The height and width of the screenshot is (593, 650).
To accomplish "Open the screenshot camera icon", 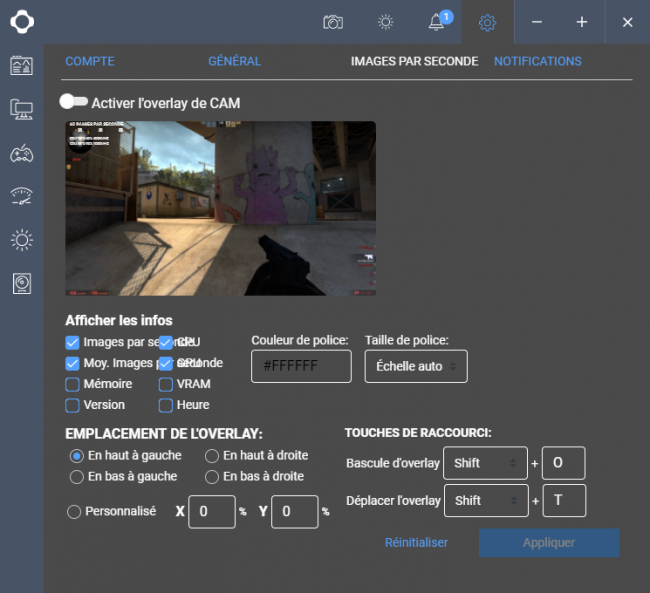I will point(333,22).
